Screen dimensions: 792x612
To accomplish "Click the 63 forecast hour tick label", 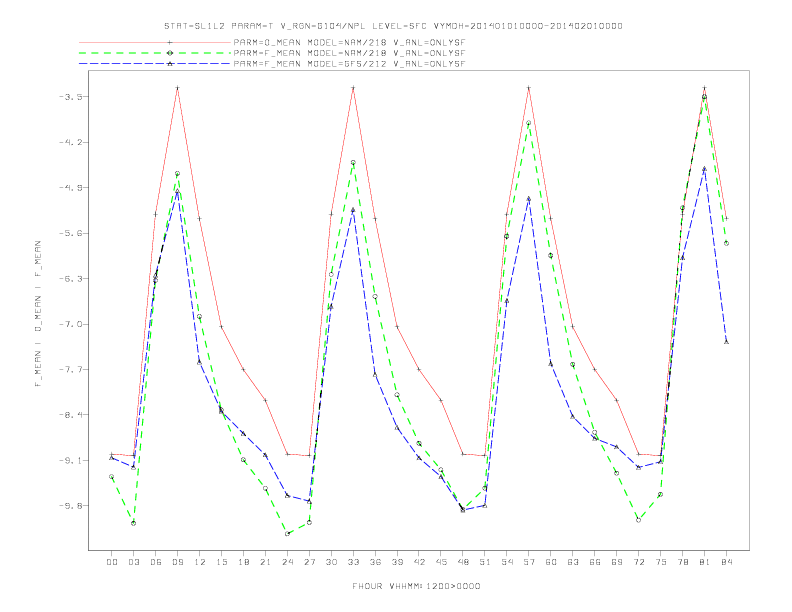I will click(x=573, y=562).
